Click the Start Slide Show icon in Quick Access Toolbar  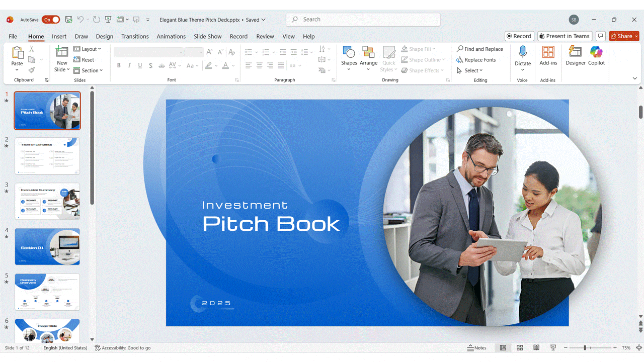tap(108, 19)
